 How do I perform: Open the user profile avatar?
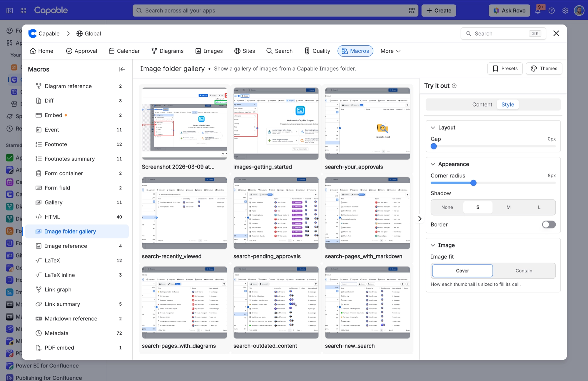579,11
